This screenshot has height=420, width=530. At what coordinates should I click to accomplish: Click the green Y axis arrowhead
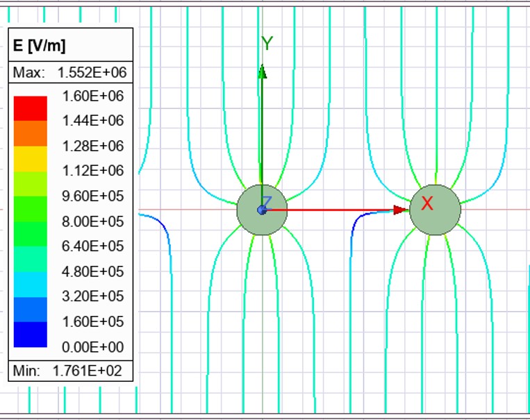coord(263,71)
